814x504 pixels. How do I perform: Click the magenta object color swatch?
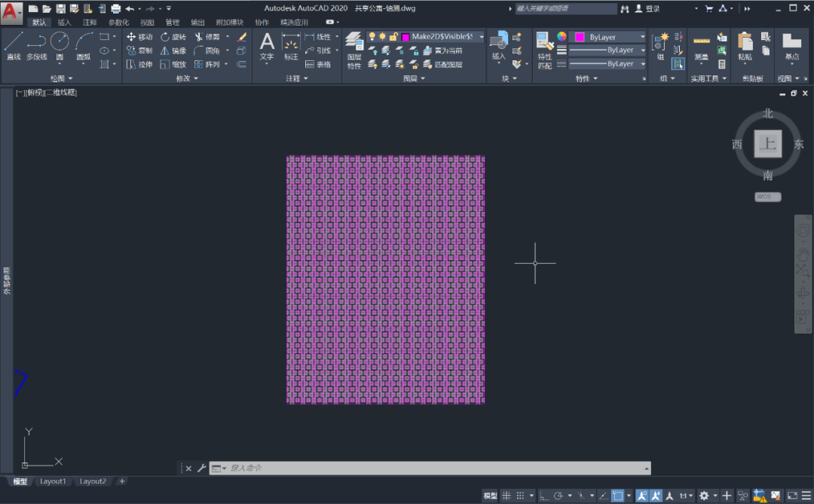pos(580,37)
